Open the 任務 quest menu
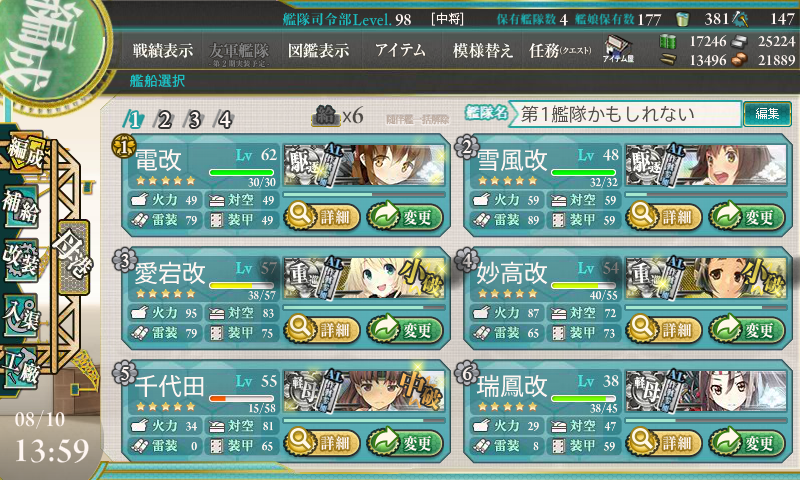 (560, 50)
